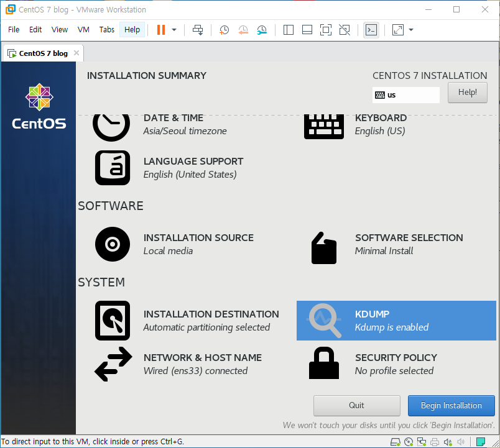Open the power options dropdown arrow beside pause
The width and height of the screenshot is (500, 448).
[x=174, y=30]
